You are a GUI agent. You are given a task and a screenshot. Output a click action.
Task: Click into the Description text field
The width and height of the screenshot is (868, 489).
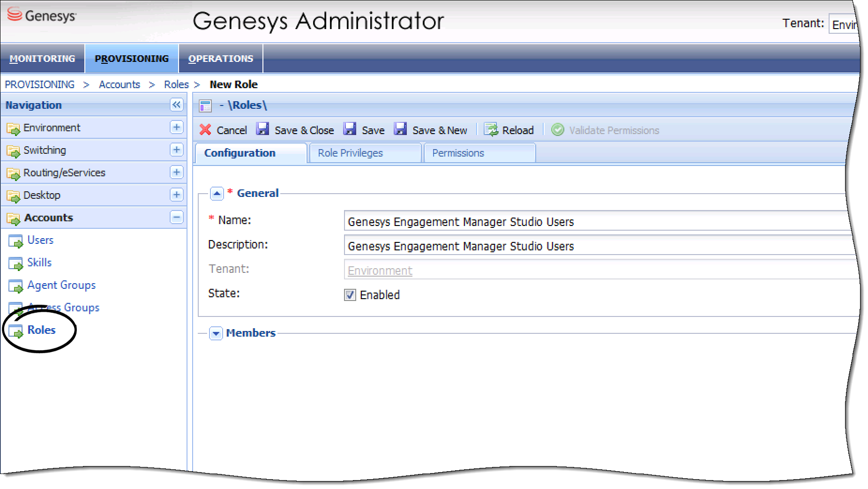(x=595, y=246)
